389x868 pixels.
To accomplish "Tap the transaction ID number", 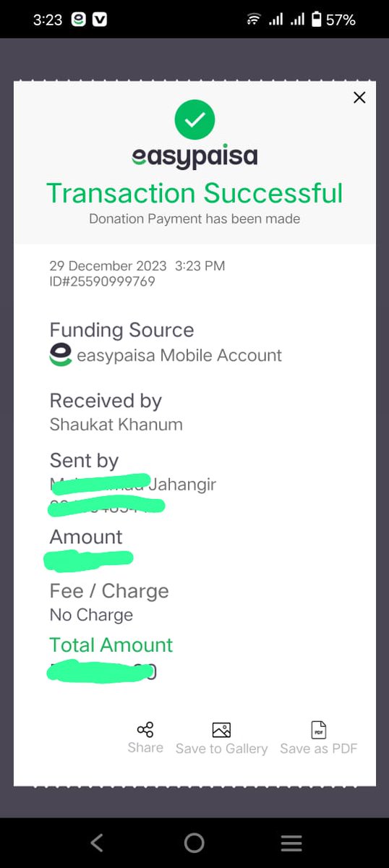I will pyautogui.click(x=102, y=281).
